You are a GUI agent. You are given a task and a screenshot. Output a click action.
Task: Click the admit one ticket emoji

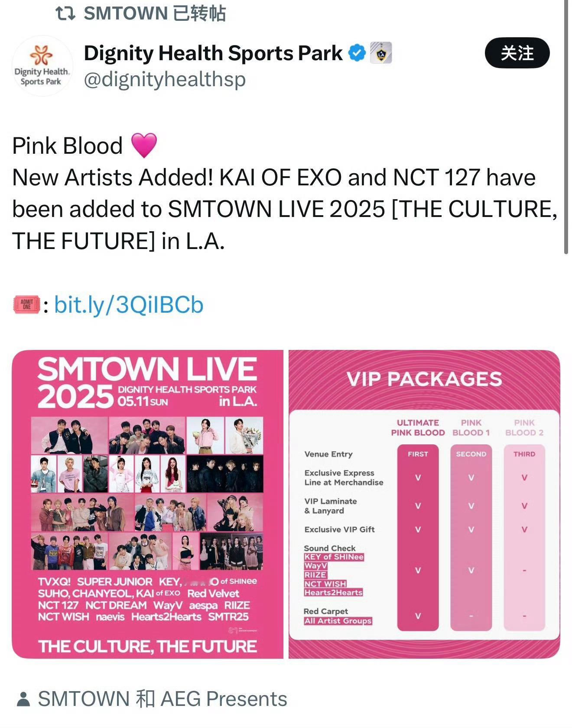point(26,305)
